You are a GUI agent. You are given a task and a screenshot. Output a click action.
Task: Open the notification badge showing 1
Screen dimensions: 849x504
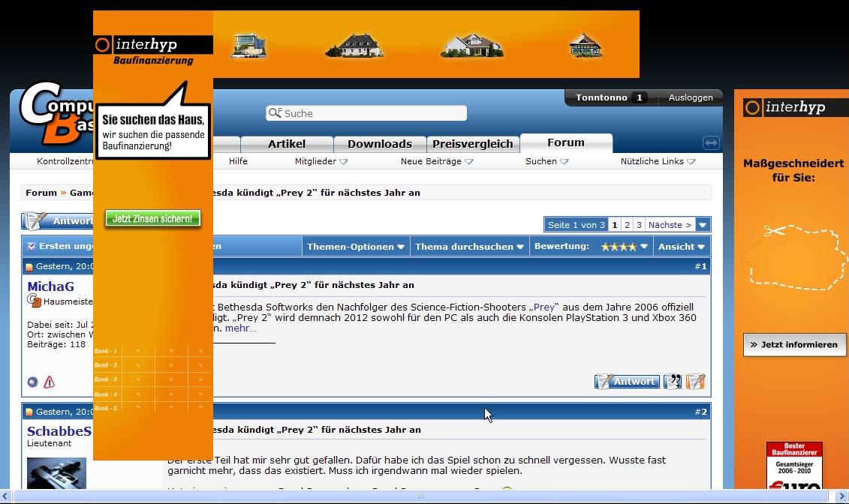click(640, 97)
